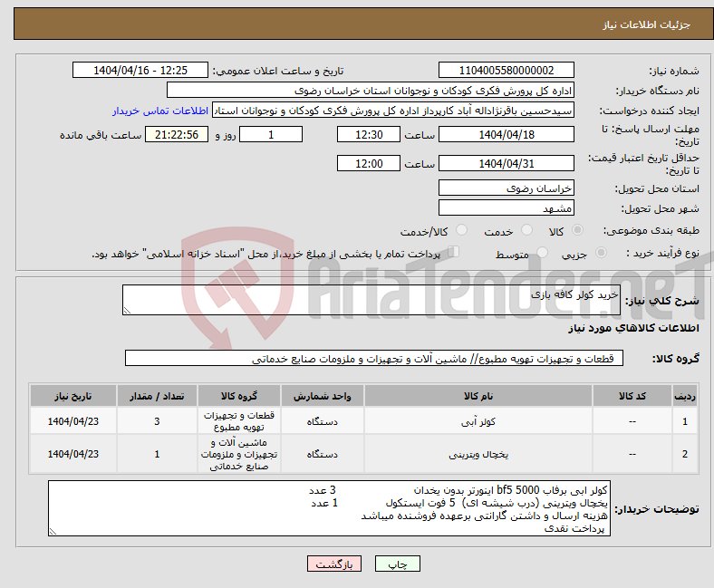Toggle the اسناد خزانه اسلامی payment checkbox
The width and height of the screenshot is (714, 588).
pyautogui.click(x=454, y=252)
